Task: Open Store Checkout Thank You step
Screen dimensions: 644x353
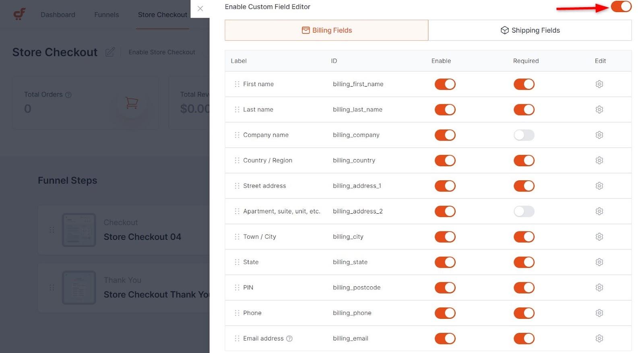Action: (x=156, y=295)
